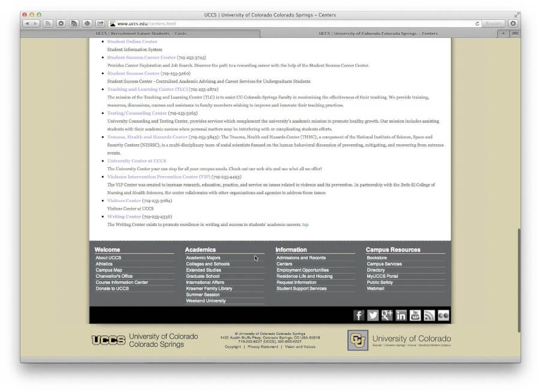Visit the Chancellor's Office link

click(x=114, y=277)
